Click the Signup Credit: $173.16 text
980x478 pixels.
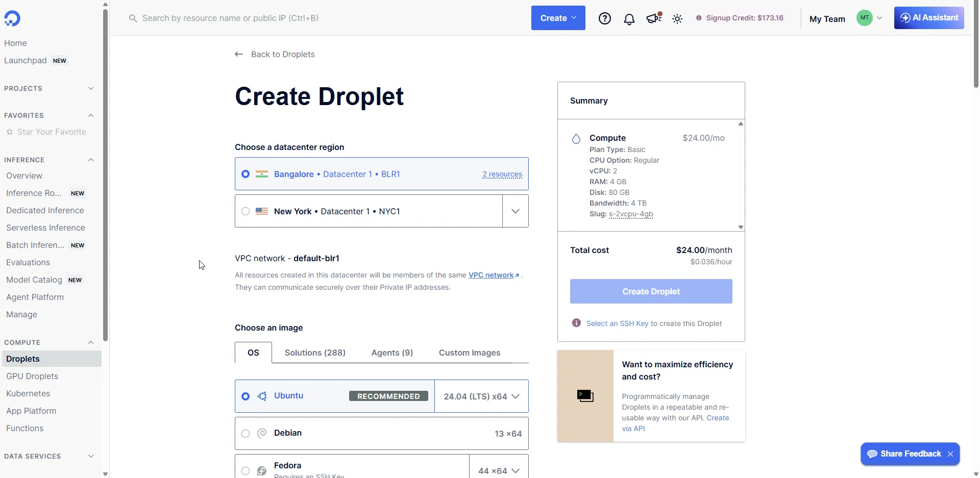(x=745, y=18)
